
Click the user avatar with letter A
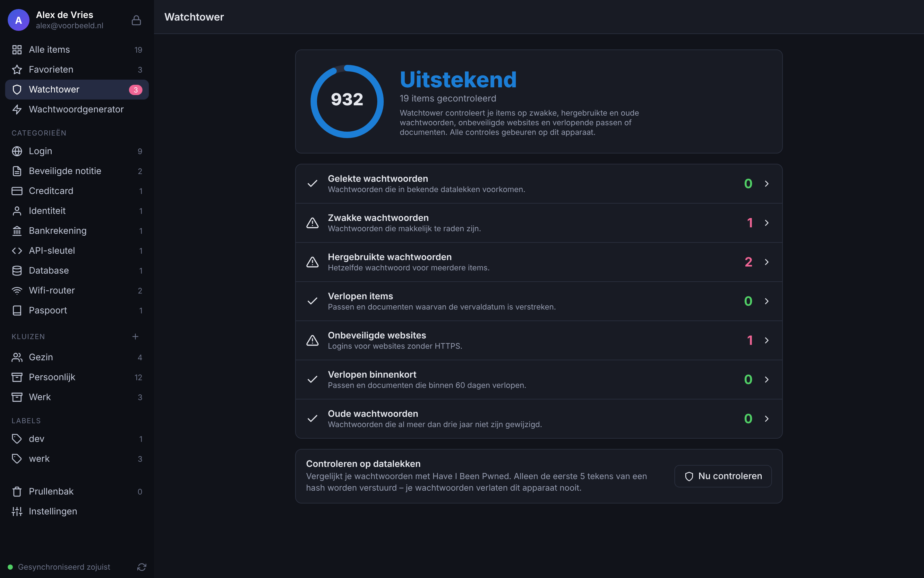[18, 20]
